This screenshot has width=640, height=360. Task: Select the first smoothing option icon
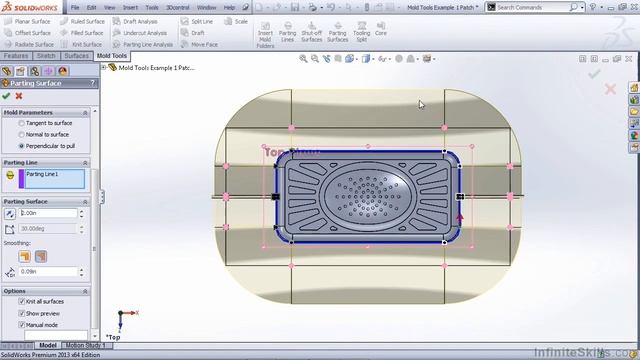[24, 256]
